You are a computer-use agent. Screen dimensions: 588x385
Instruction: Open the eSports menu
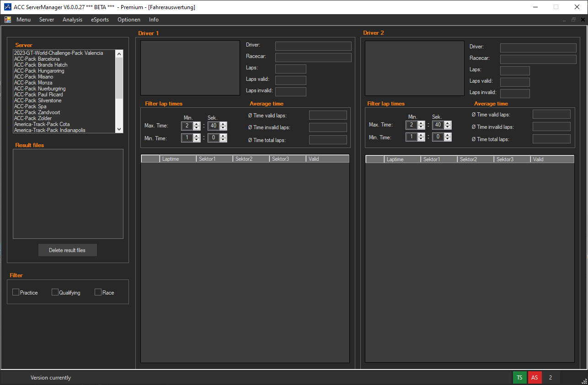tap(100, 20)
